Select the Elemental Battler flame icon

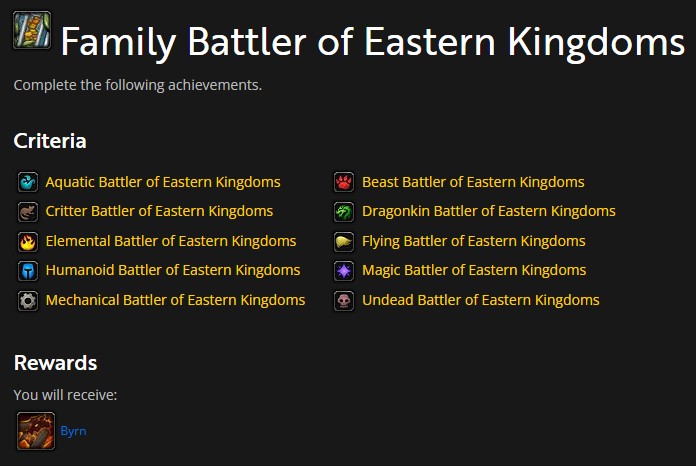[28, 241]
